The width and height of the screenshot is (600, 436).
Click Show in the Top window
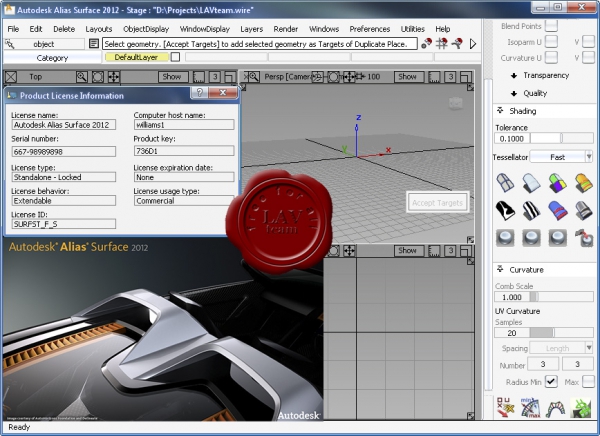[x=172, y=77]
